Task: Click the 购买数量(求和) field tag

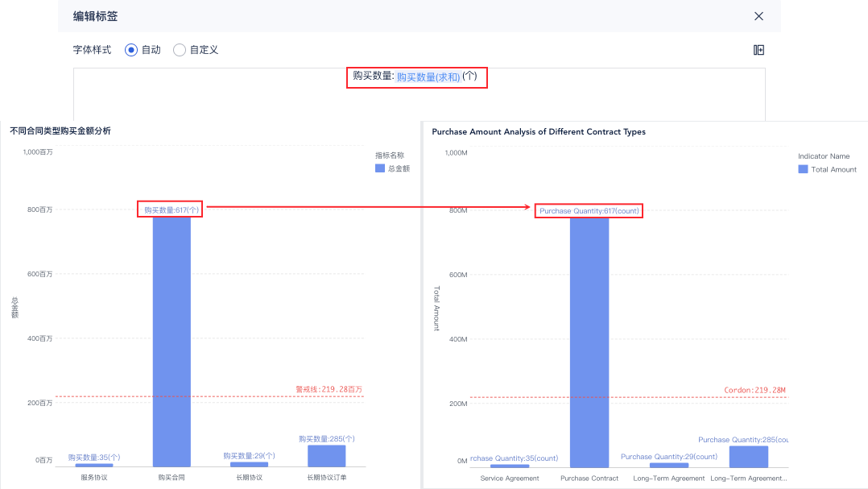Action: tap(428, 77)
